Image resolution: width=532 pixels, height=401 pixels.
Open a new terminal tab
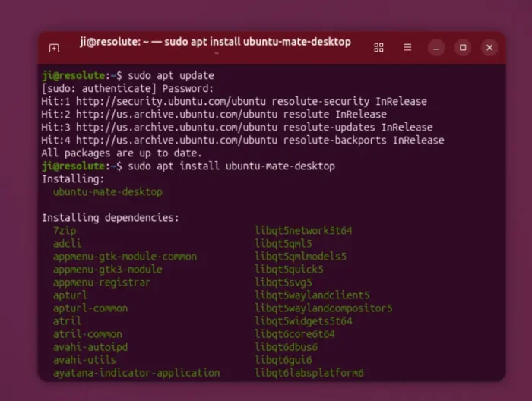pyautogui.click(x=54, y=48)
